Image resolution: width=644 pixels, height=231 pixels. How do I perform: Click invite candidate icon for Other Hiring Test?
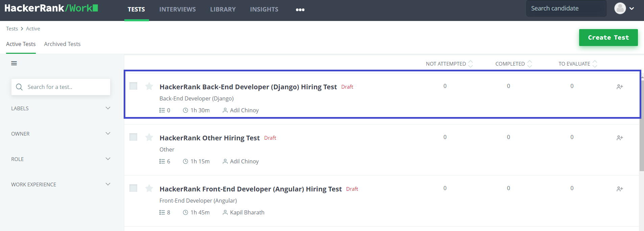click(620, 138)
